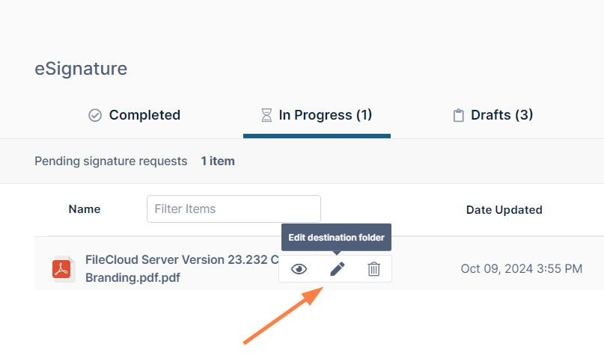The image size is (604, 364).
Task: Open the FileCloud Server Version 23.232 file name
Action: (x=181, y=260)
